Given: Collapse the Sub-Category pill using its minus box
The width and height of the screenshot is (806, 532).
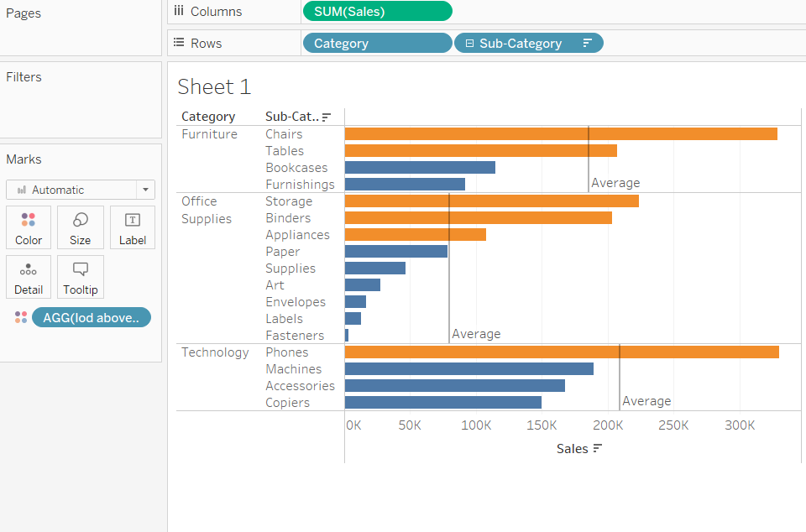Looking at the screenshot, I should click(x=469, y=44).
